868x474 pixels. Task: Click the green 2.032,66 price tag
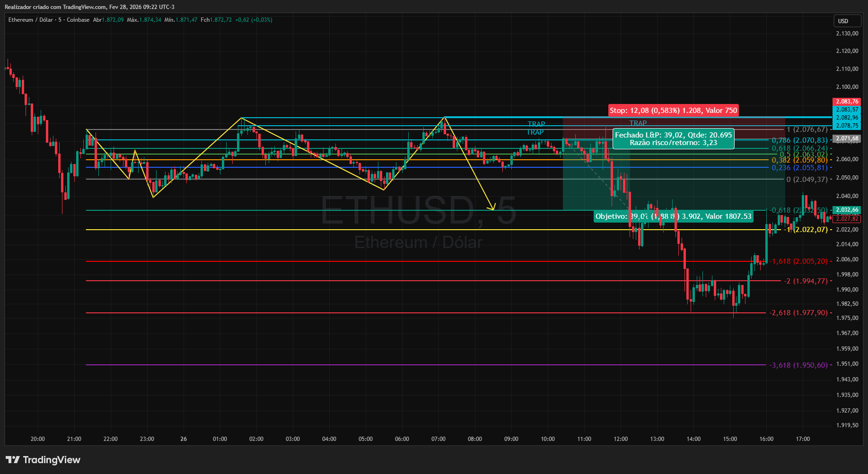tap(847, 210)
